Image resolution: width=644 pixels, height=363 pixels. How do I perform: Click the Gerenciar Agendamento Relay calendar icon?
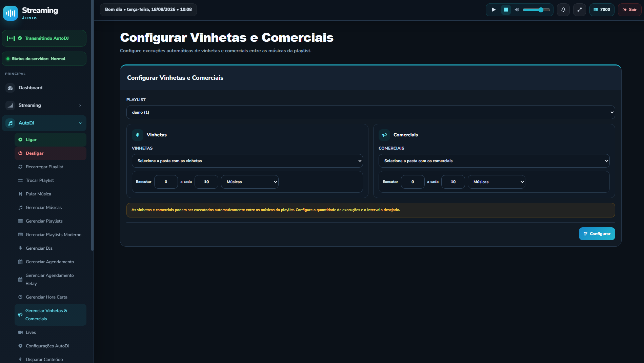(20, 280)
